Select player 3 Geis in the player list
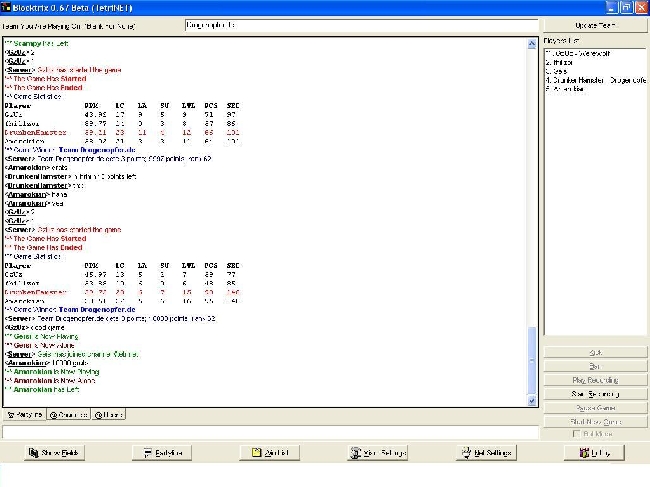Image resolution: width=650 pixels, height=487 pixels. 556,71
